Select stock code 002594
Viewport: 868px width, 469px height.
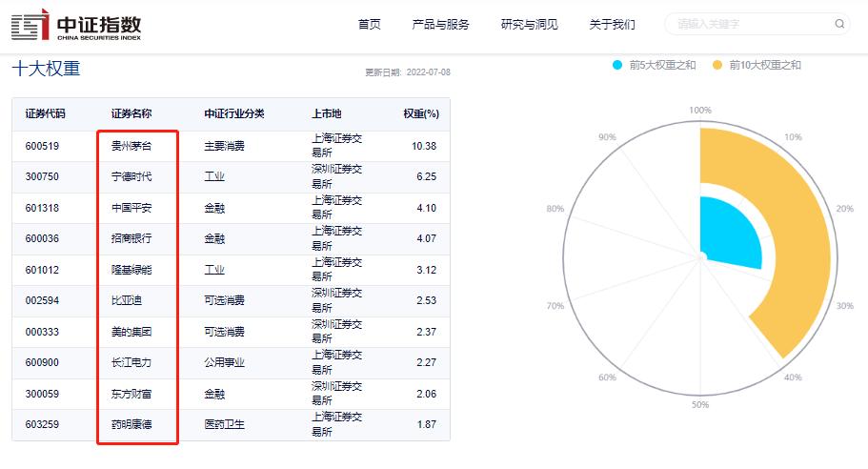coord(42,300)
